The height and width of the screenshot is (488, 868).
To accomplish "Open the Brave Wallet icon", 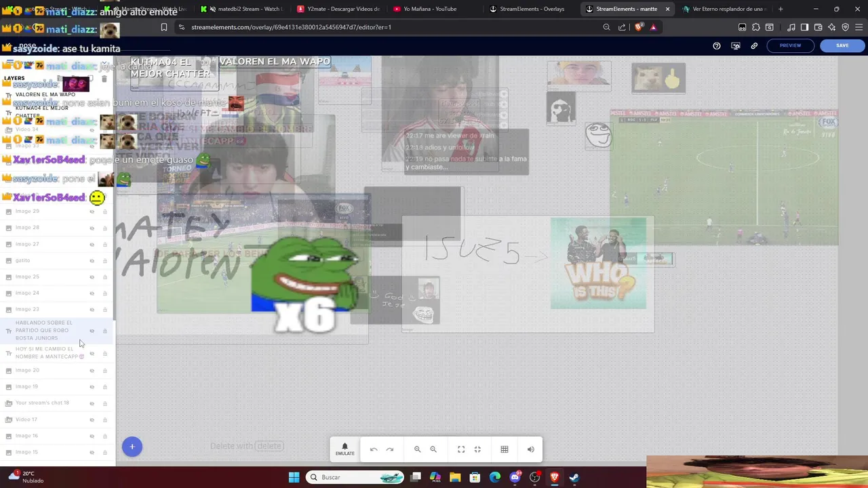I will [x=818, y=27].
